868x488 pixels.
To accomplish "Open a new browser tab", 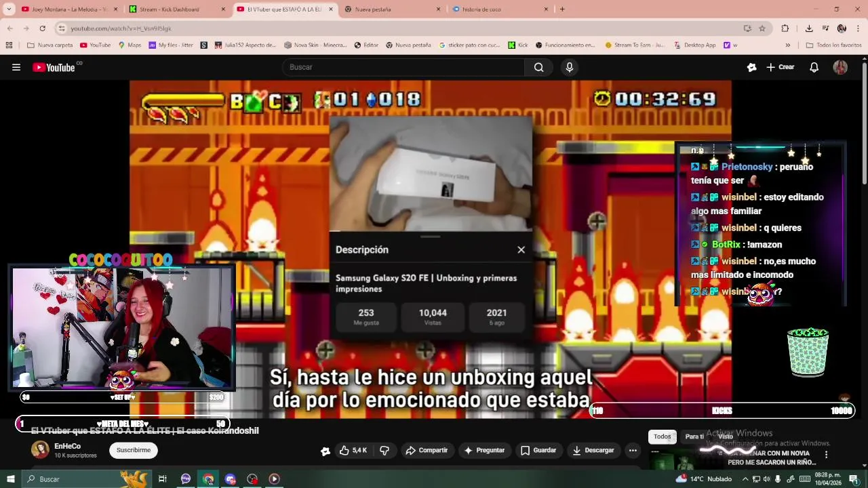I will (x=562, y=9).
